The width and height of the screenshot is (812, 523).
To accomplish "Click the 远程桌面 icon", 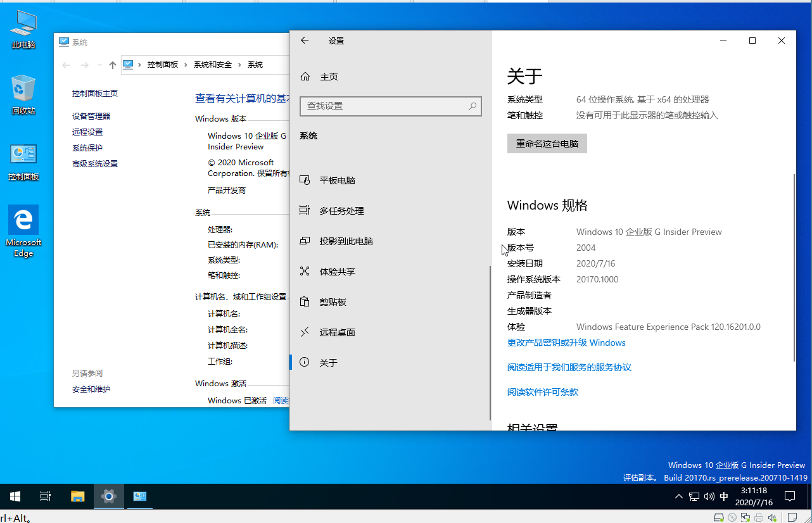I will [x=305, y=332].
